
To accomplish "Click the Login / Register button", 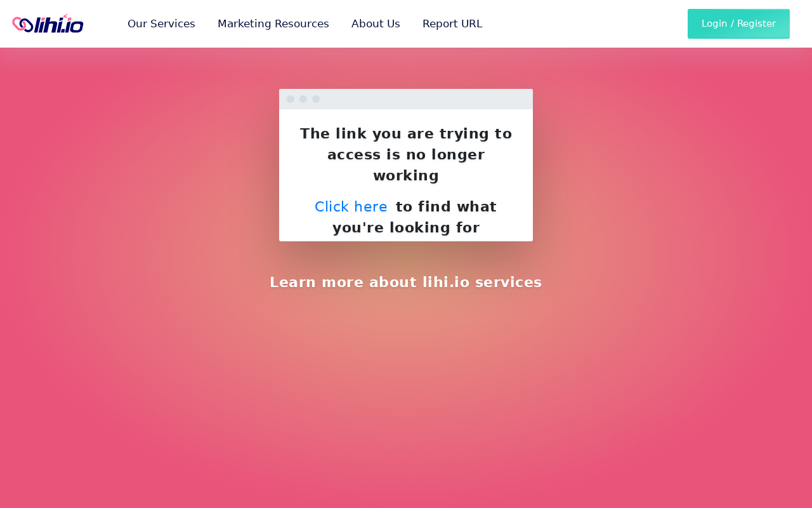I will pos(738,23).
